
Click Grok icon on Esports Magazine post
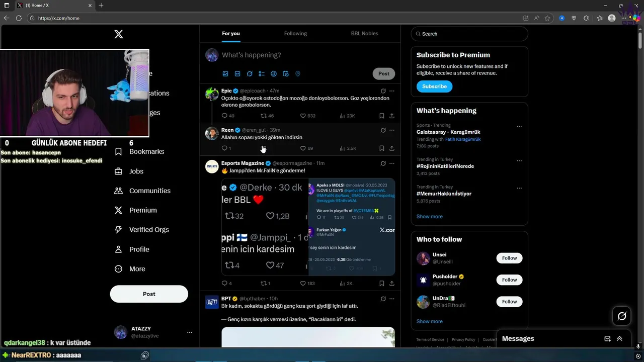(x=383, y=163)
